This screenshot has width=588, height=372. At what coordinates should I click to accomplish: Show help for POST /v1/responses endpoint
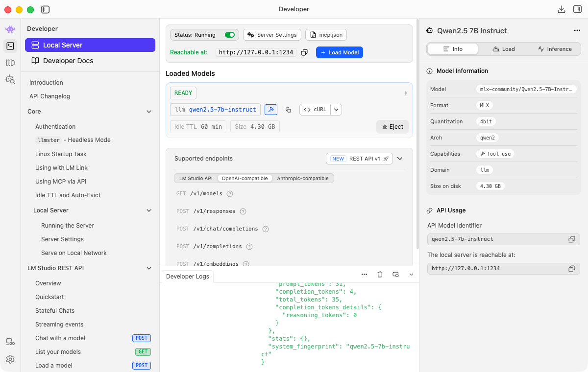click(243, 211)
